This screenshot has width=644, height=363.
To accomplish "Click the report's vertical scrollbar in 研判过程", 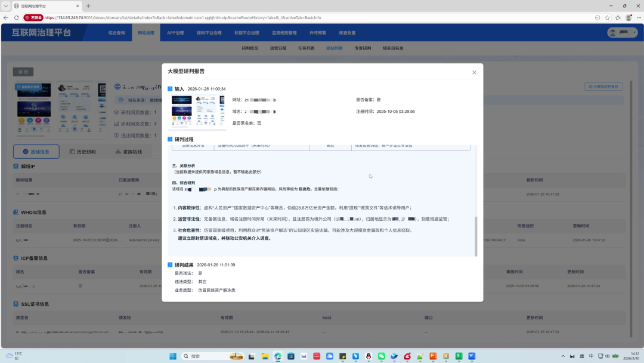I will [x=476, y=236].
